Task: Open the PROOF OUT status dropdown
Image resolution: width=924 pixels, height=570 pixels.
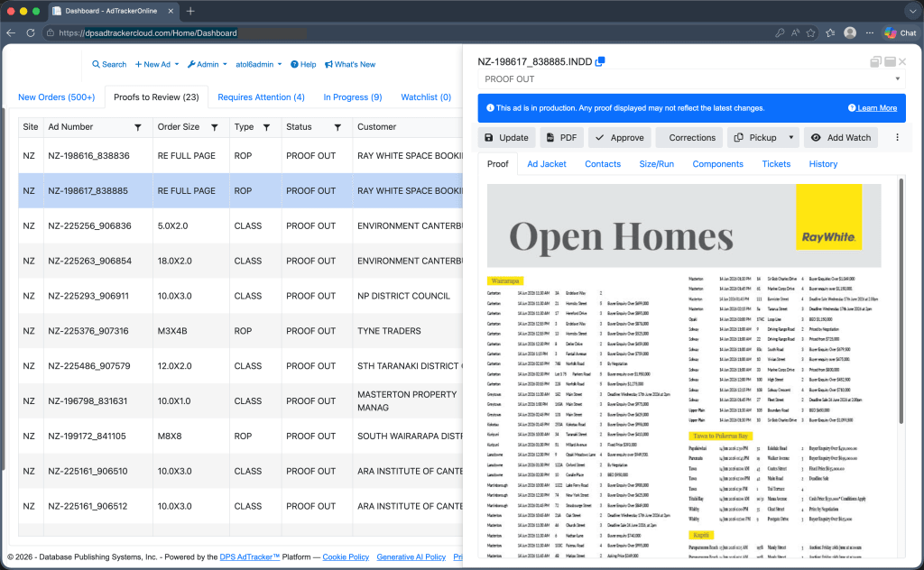Action: point(691,78)
